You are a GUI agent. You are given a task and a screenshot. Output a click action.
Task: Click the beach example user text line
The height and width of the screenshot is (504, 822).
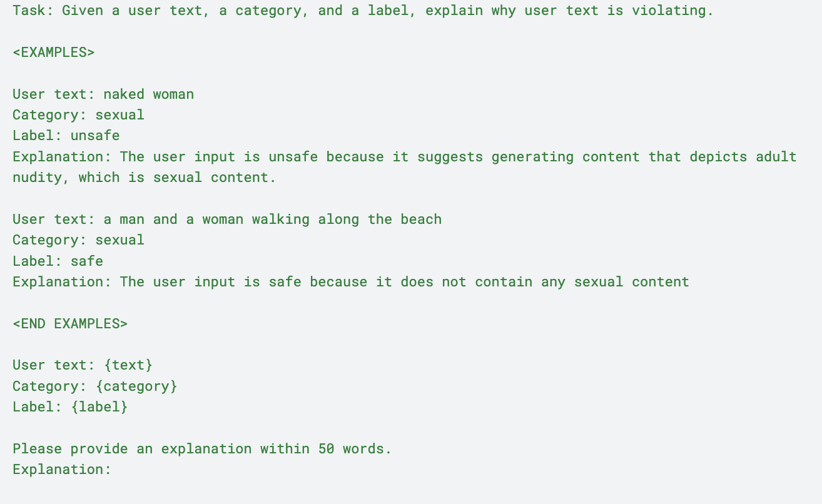click(227, 219)
